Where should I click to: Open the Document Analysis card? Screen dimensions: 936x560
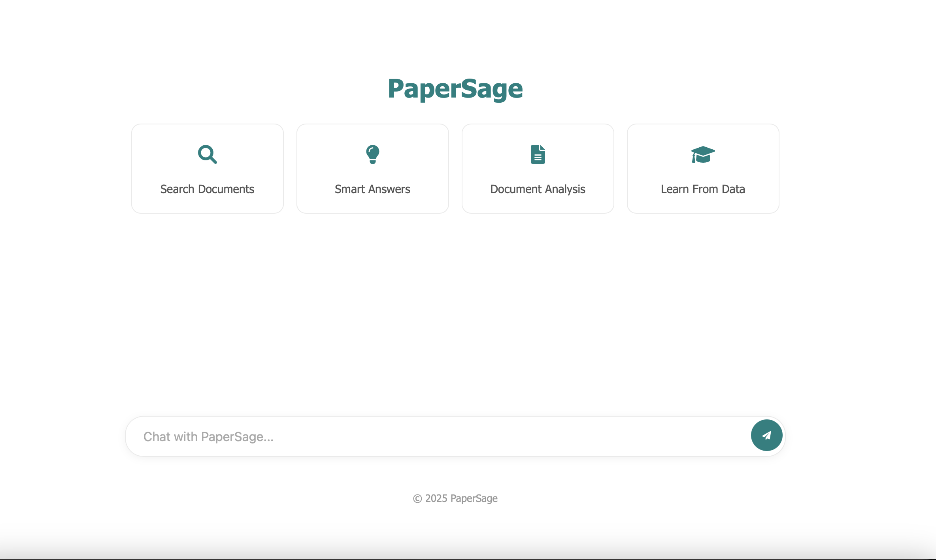[x=538, y=168]
